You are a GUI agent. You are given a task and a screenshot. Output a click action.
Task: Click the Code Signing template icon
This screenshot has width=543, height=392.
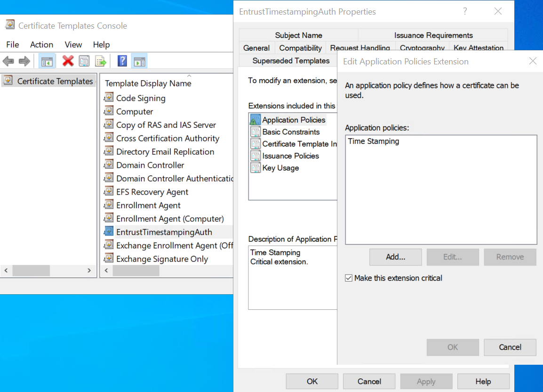coord(109,97)
